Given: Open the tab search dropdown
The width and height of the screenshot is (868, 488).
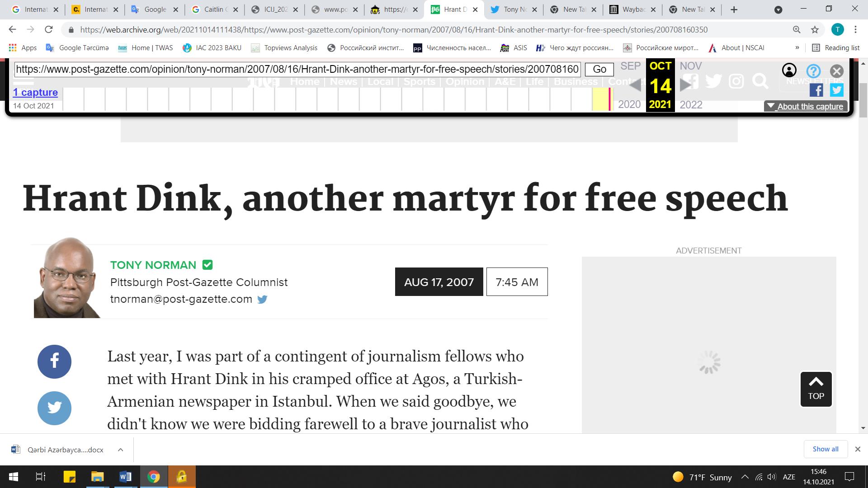Looking at the screenshot, I should coord(778,9).
